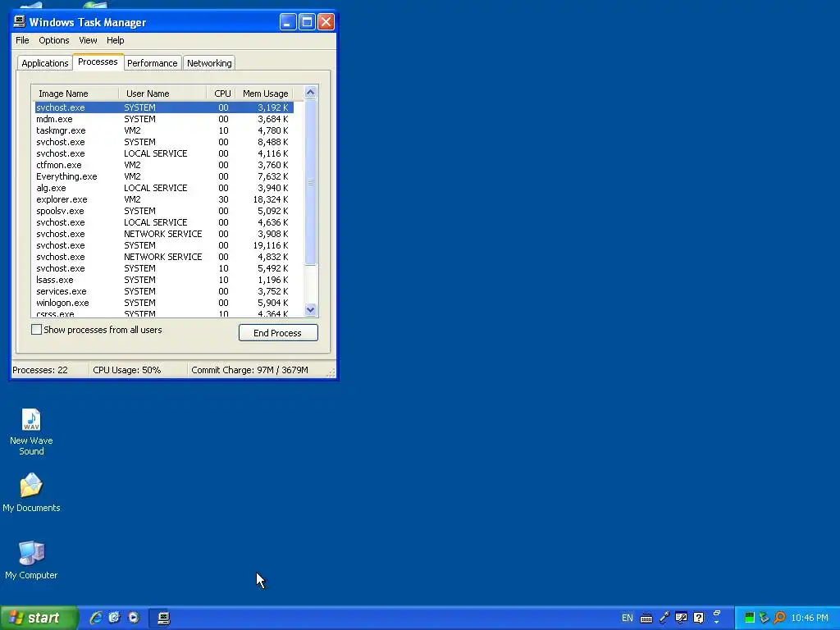Screen dimensions: 840x630
Task: Select the alg.exe process row
Action: (164, 188)
